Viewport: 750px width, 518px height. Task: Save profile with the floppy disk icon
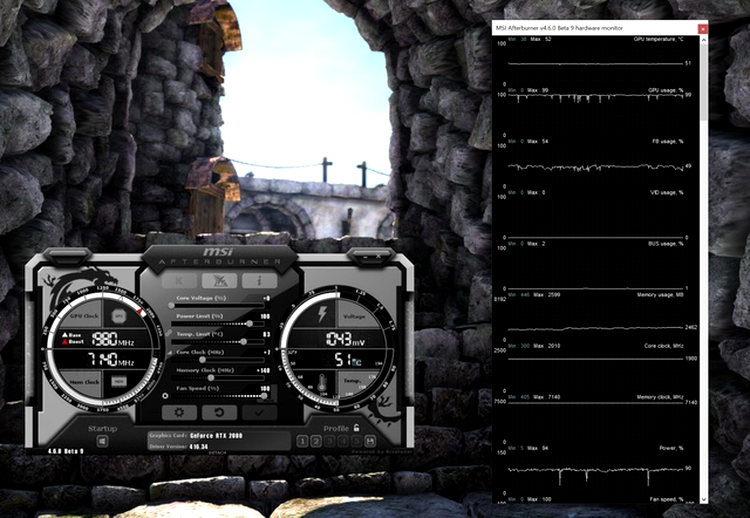370,441
